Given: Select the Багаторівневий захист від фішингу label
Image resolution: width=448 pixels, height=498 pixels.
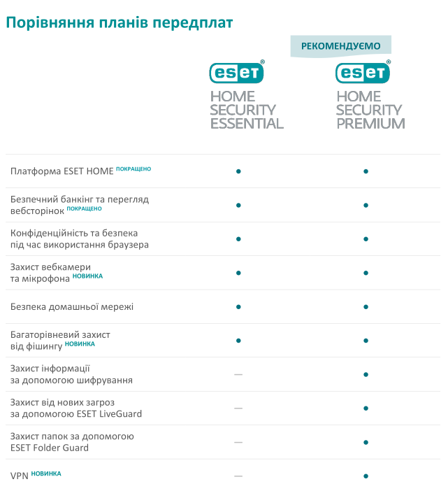Looking at the screenshot, I should click(x=60, y=340).
